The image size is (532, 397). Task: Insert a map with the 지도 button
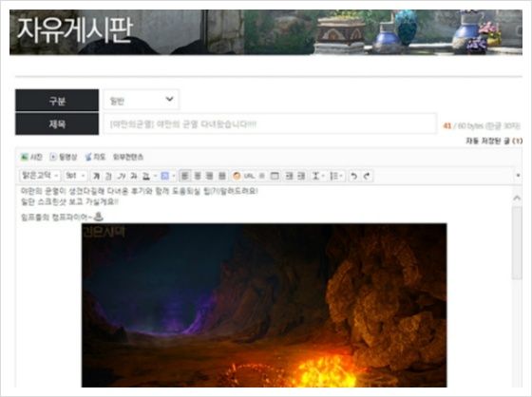tap(95, 157)
